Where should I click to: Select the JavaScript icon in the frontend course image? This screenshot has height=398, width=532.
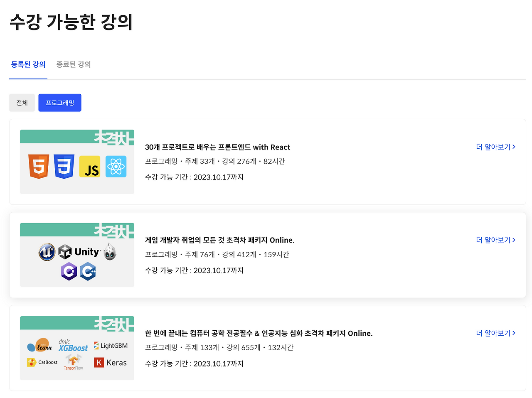(90, 166)
